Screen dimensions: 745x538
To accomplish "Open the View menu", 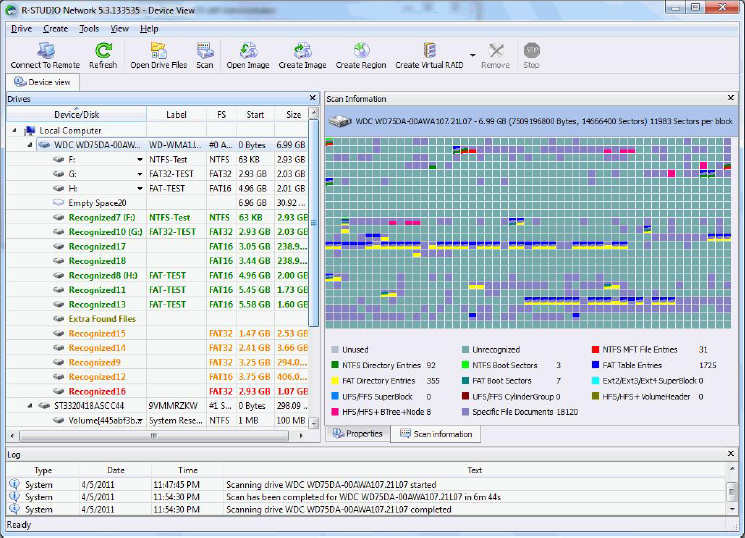I will click(x=120, y=29).
